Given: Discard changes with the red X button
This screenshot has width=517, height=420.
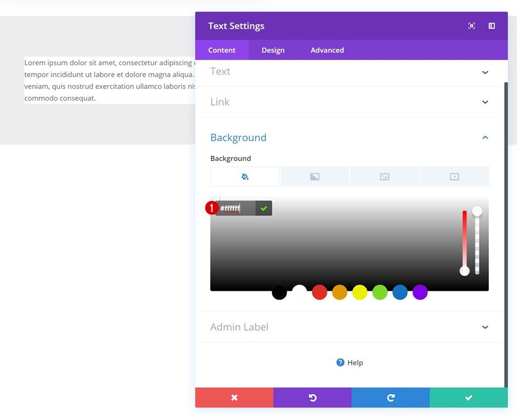Looking at the screenshot, I should point(234,397).
